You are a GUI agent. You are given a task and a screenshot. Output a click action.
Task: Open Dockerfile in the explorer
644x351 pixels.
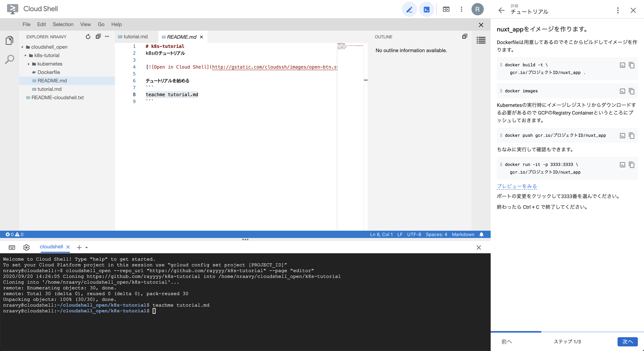(48, 72)
